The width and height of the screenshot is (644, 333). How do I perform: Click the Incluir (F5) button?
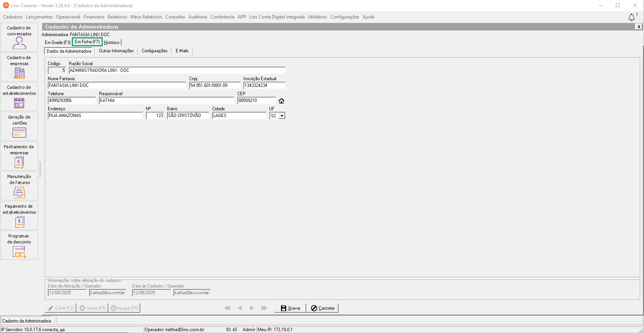pos(92,308)
